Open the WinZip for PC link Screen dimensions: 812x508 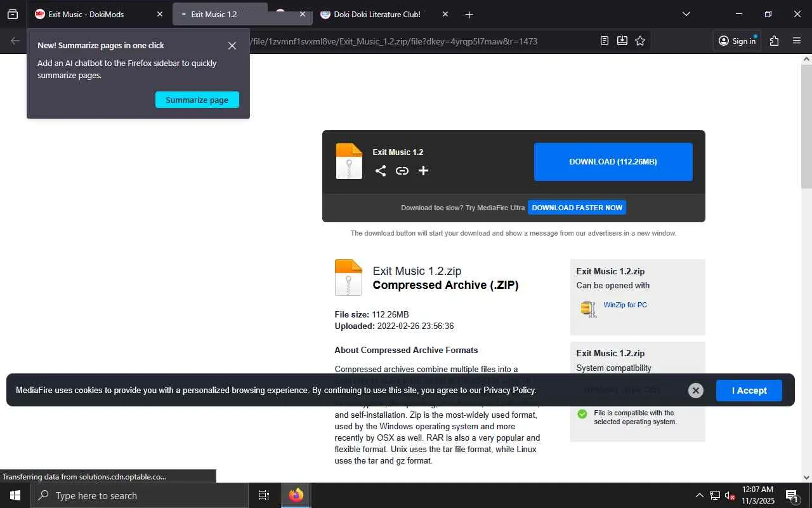coord(625,305)
